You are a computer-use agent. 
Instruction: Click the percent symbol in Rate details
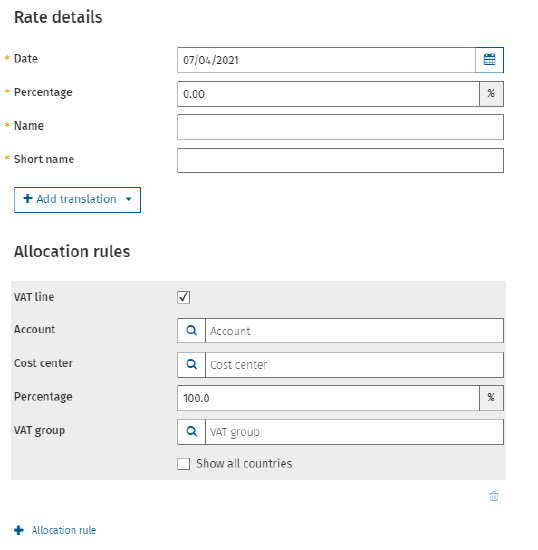click(x=491, y=94)
